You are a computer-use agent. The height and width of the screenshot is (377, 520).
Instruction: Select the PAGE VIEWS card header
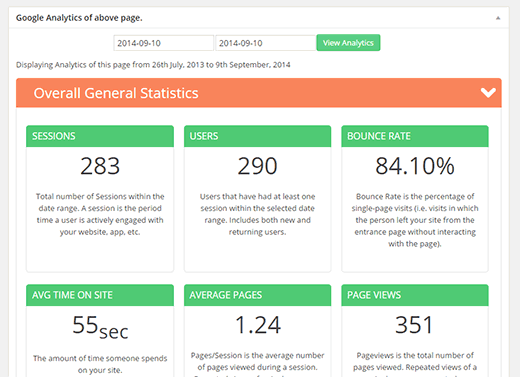[415, 295]
